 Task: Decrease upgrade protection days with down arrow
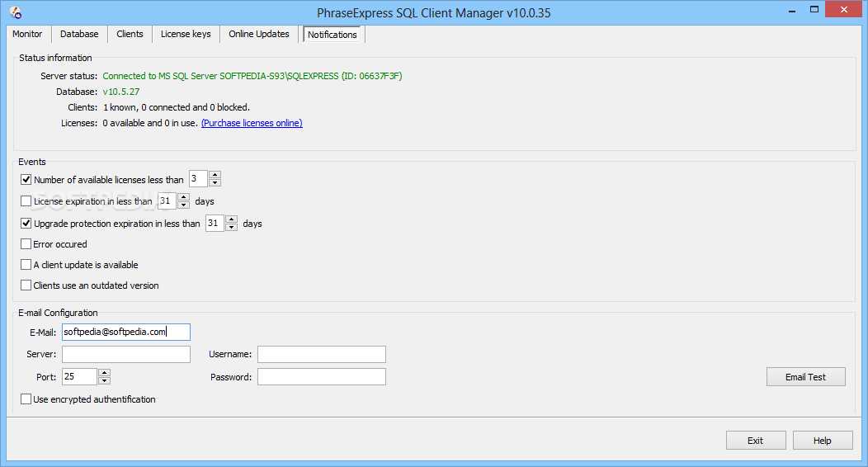pyautogui.click(x=231, y=227)
